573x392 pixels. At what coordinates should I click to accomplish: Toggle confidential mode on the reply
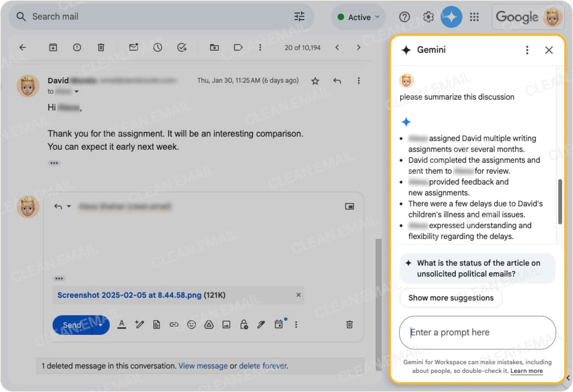(x=244, y=324)
